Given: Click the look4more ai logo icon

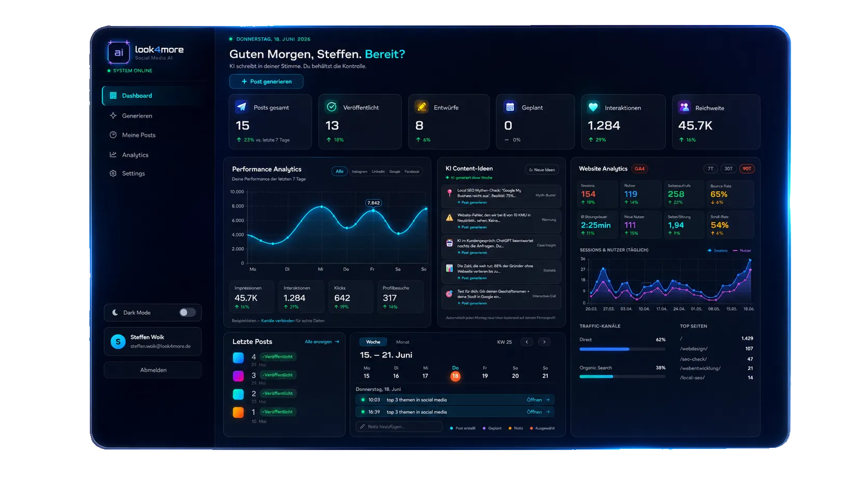Looking at the screenshot, I should click(x=118, y=52).
